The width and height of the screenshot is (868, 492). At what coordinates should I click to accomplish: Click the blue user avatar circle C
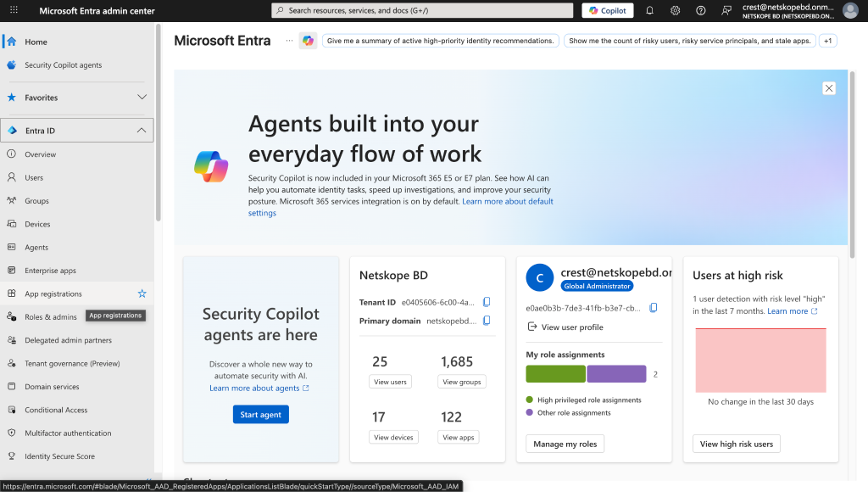click(540, 277)
